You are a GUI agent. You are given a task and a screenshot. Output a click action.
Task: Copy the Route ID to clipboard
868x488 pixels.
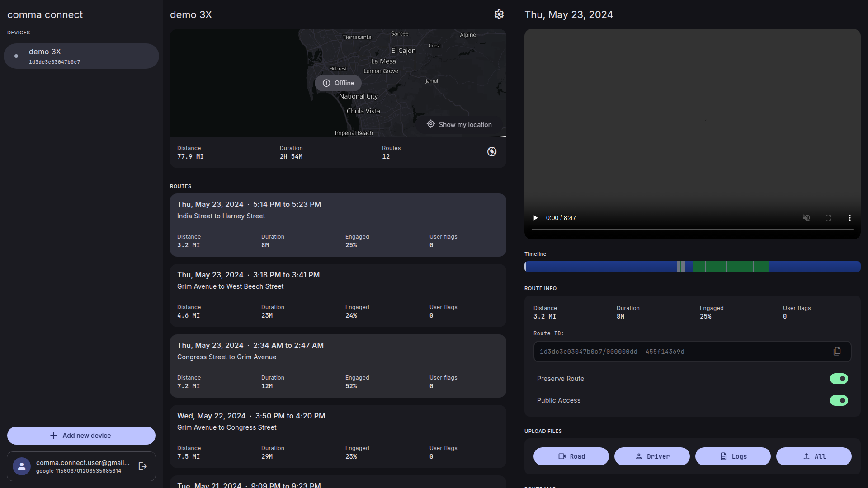pyautogui.click(x=837, y=352)
